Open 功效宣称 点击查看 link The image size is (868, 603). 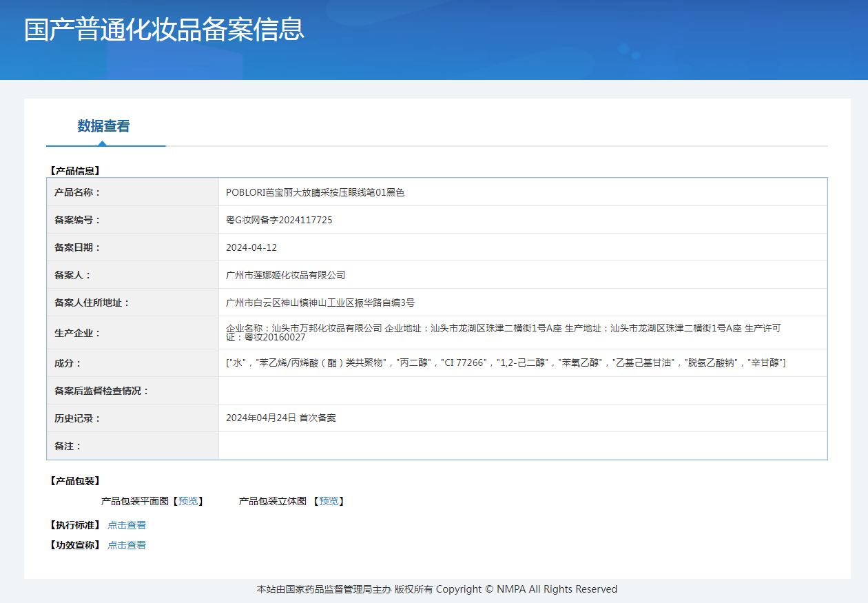point(127,545)
